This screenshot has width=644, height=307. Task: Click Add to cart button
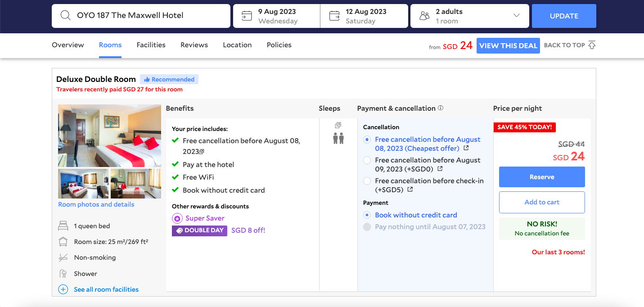point(542,202)
